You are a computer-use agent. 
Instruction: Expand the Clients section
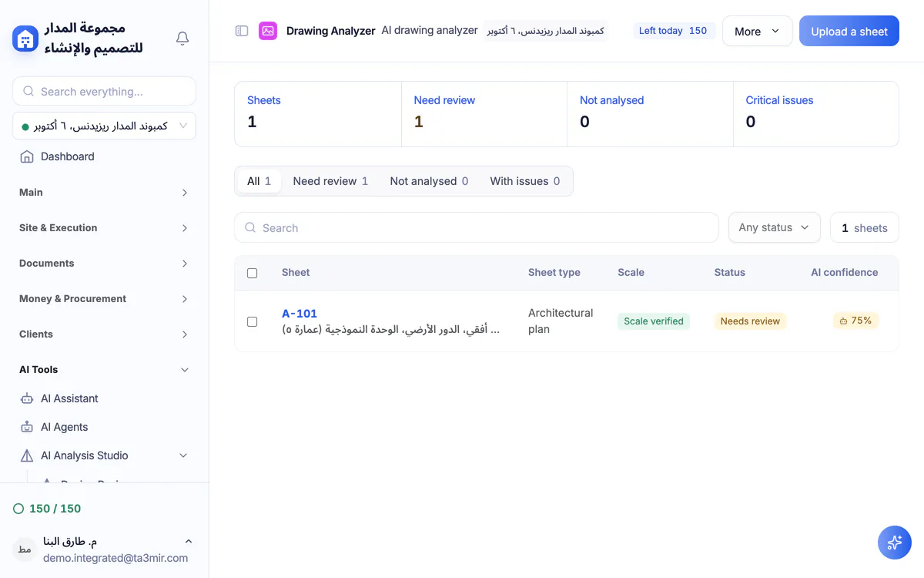pos(104,334)
